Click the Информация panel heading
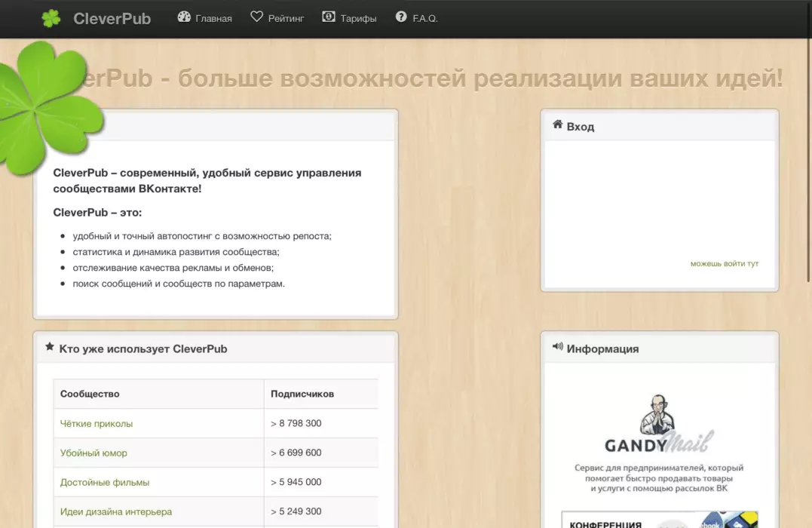Screen dimensions: 812x528 602,349
